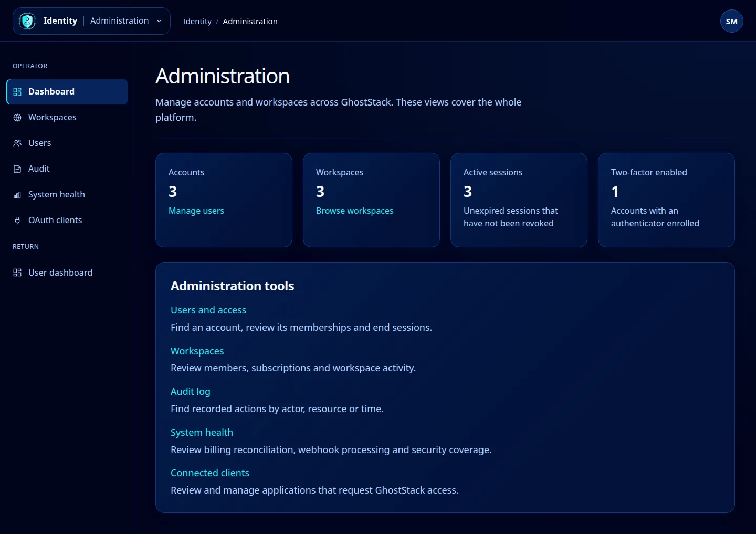Click the Audit document icon in sidebar
This screenshot has height=534, width=756.
tap(17, 169)
